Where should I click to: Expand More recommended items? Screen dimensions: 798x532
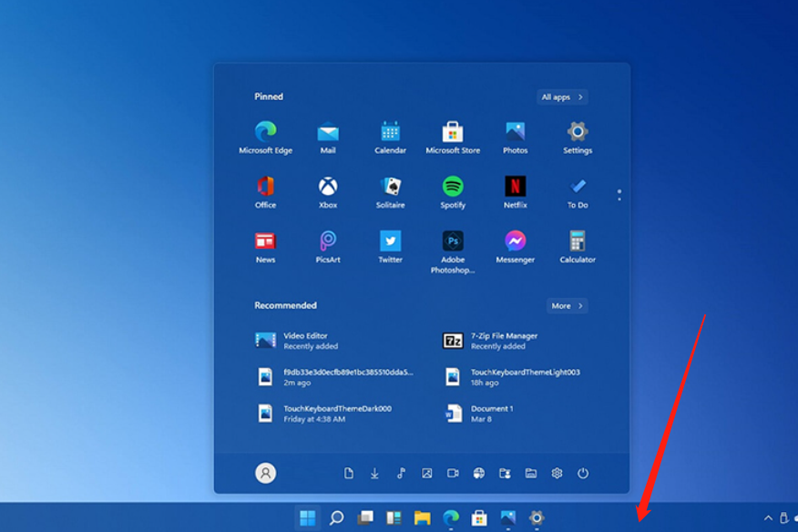pyautogui.click(x=567, y=306)
